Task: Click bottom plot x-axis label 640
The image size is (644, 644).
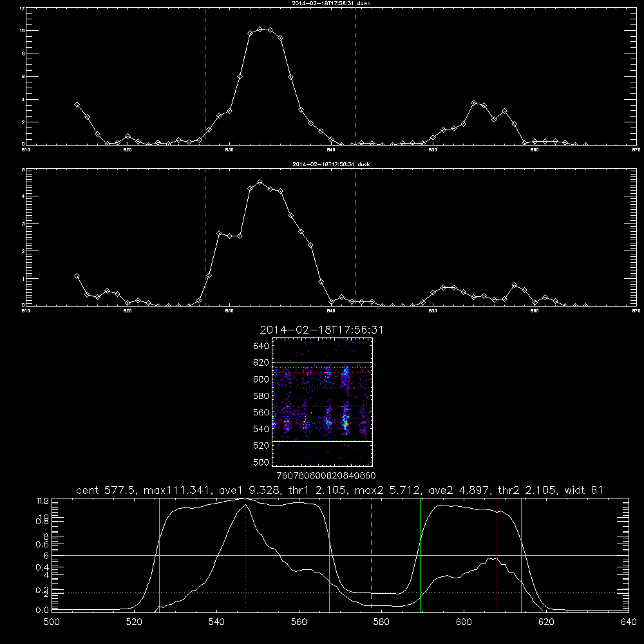Action: [629, 622]
